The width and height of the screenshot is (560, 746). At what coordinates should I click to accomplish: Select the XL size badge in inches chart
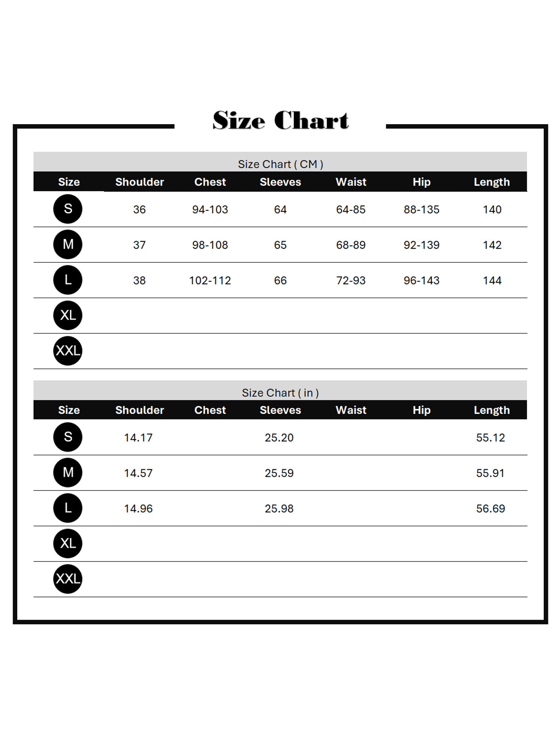(x=68, y=544)
